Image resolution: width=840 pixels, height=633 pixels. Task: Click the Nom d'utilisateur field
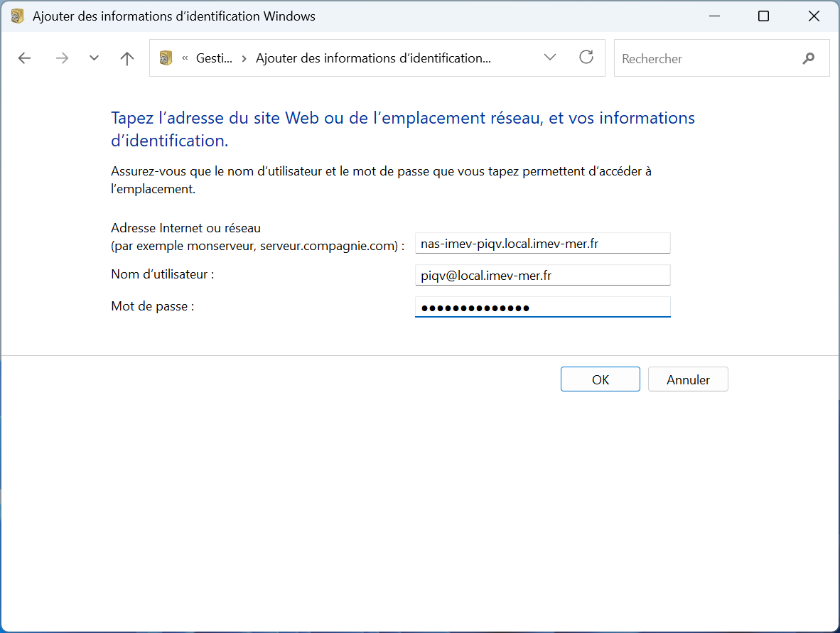(x=542, y=275)
